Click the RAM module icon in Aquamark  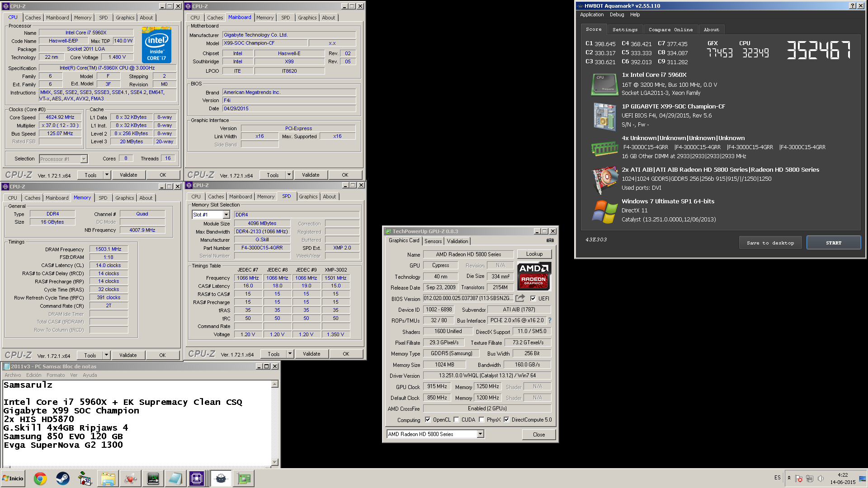tap(604, 148)
